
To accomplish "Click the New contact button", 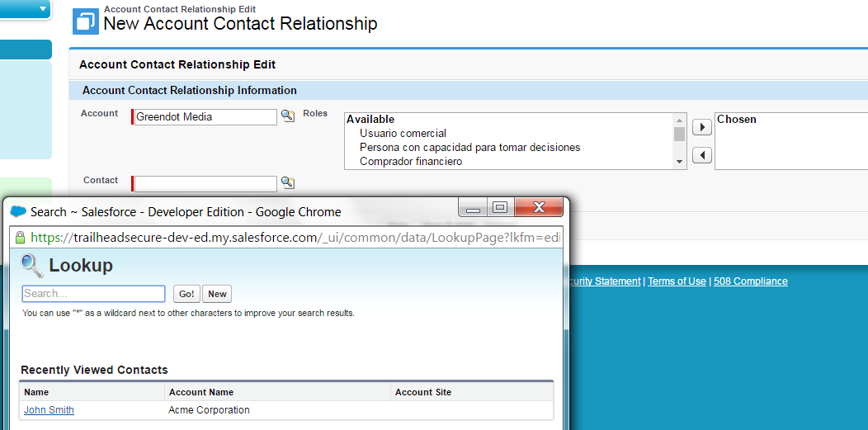I will pyautogui.click(x=217, y=294).
